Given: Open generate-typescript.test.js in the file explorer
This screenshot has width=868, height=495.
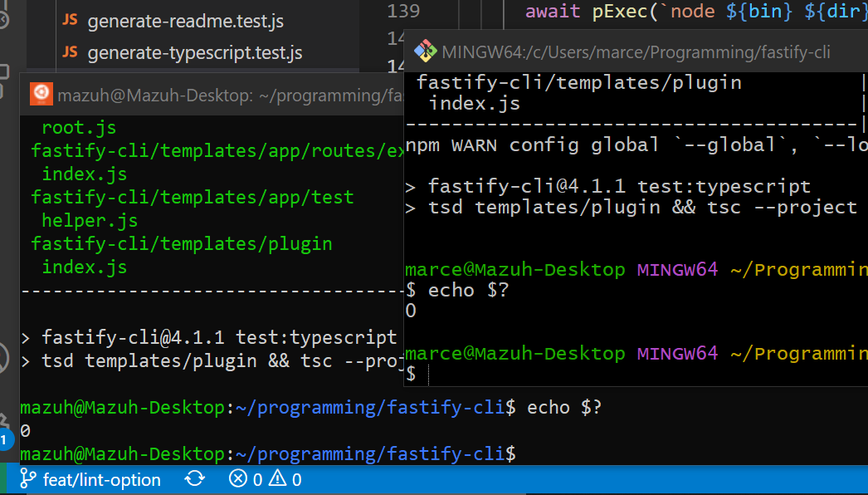Looking at the screenshot, I should pyautogui.click(x=194, y=52).
